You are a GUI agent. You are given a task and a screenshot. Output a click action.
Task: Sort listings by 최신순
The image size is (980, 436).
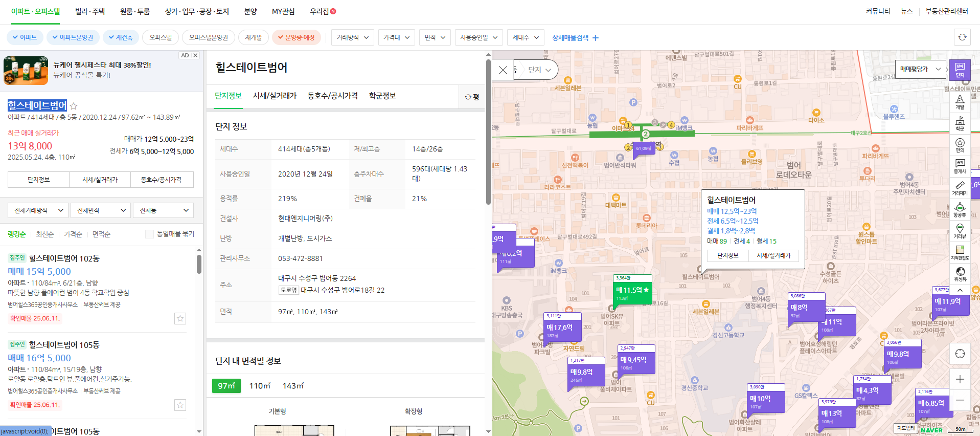[x=45, y=234]
